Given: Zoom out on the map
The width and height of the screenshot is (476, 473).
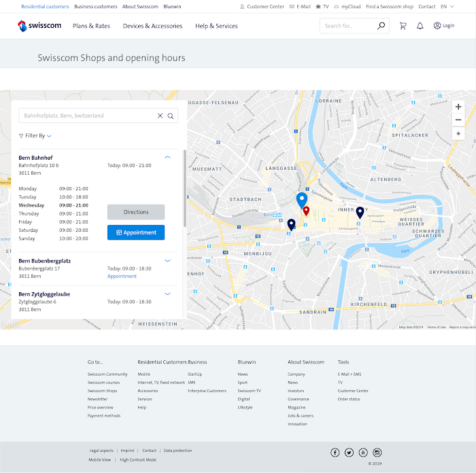Looking at the screenshot, I should [458, 120].
